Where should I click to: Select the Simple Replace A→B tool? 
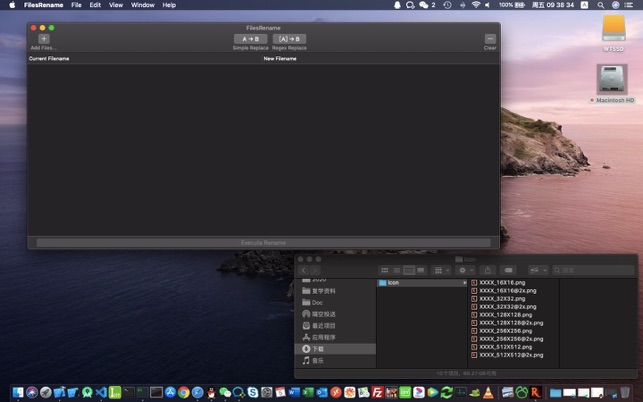pyautogui.click(x=250, y=39)
